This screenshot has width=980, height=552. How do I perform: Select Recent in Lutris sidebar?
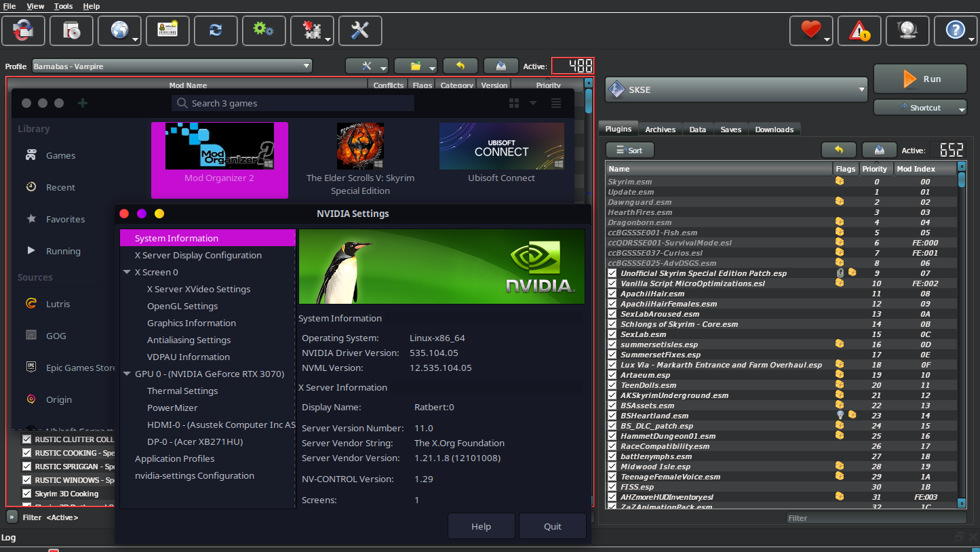pos(61,187)
